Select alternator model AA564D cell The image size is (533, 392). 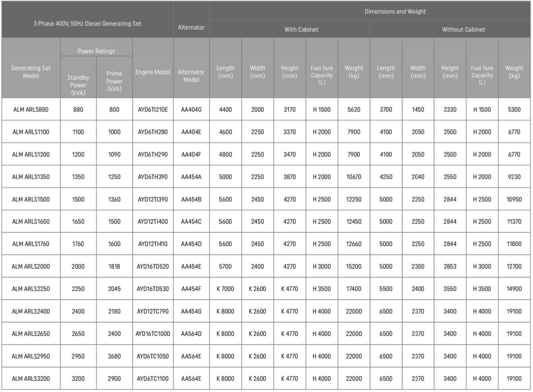coord(191,334)
